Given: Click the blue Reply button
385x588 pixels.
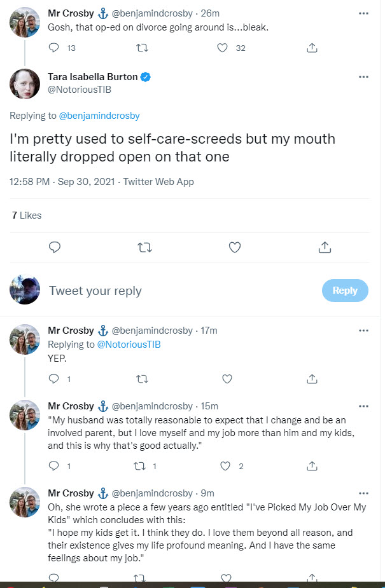Looking at the screenshot, I should pos(345,291).
